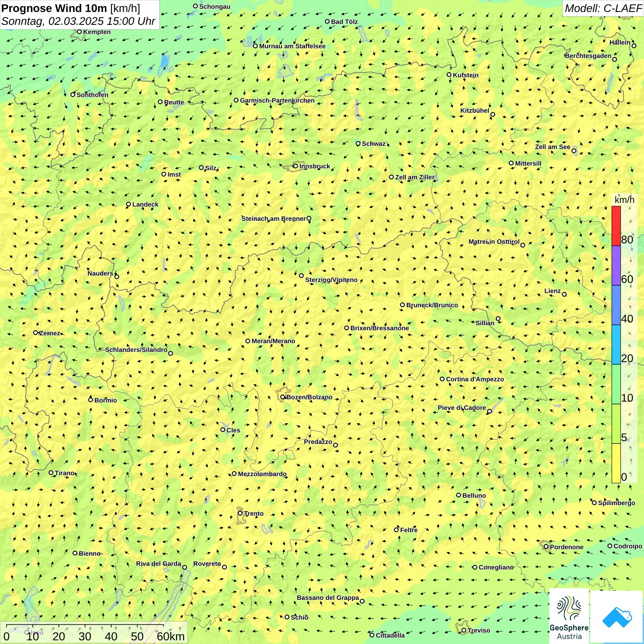
Task: Click the Feltre label
Action: (409, 530)
